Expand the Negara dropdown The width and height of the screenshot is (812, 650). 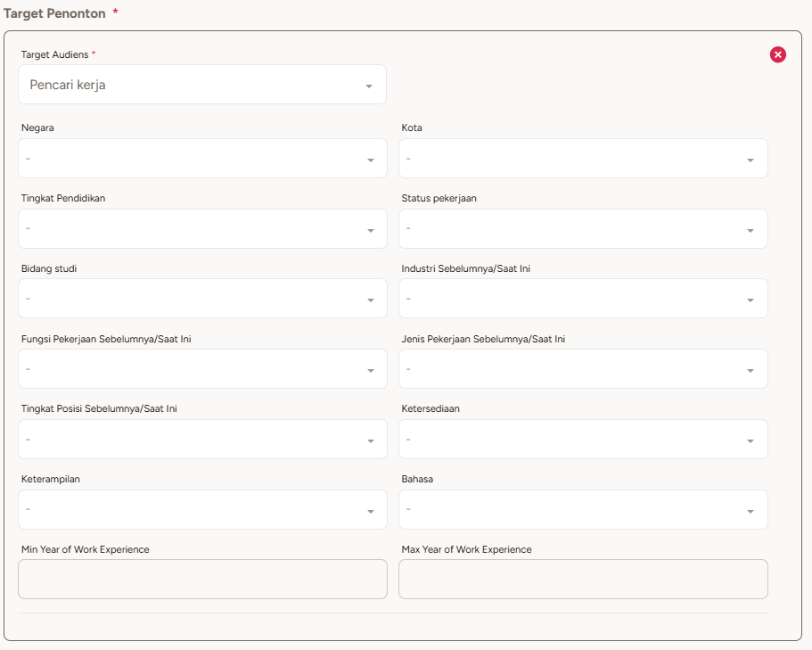pyautogui.click(x=201, y=159)
